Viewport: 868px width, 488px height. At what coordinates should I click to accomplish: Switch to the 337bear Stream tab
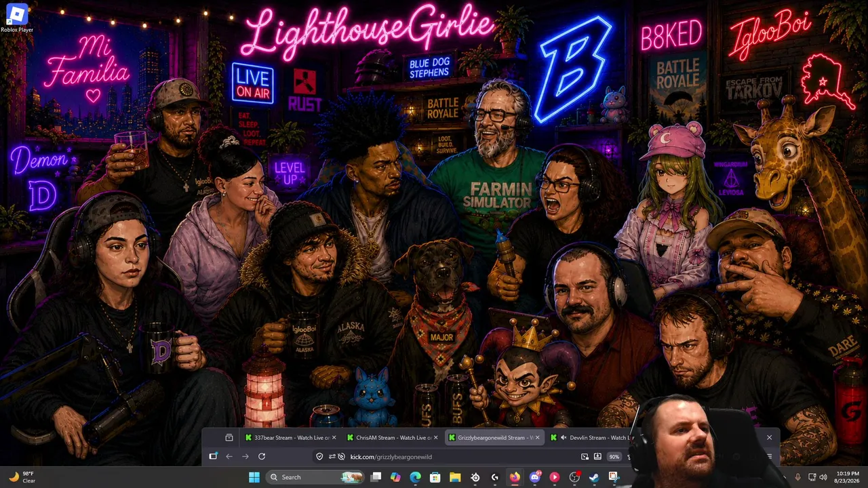click(x=290, y=438)
